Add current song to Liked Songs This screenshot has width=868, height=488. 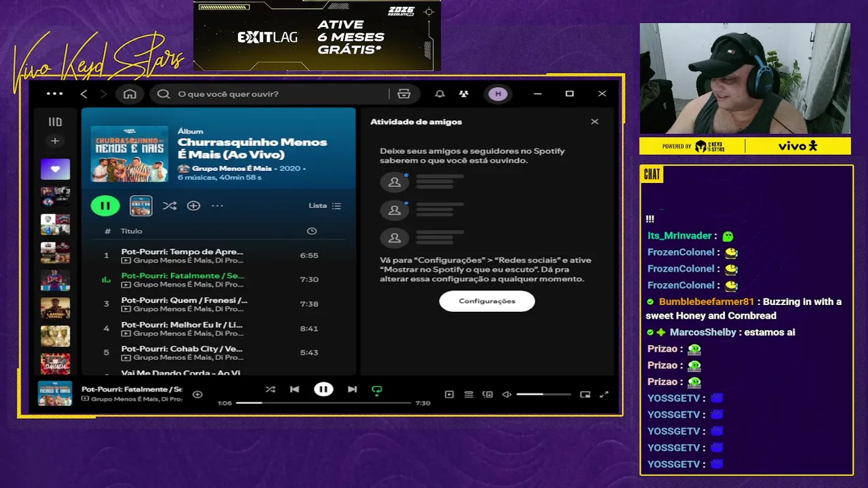coord(197,394)
